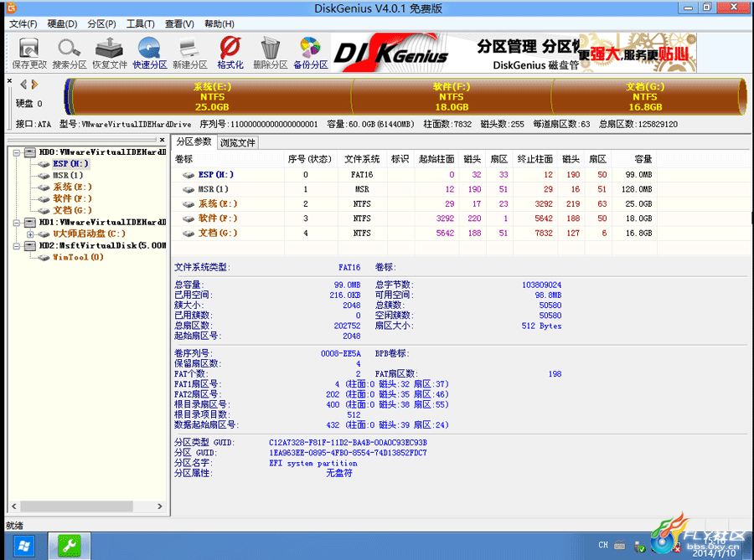The width and height of the screenshot is (754, 560).
Task: Collapse the HD1 disk tree node
Action: [x=17, y=223]
